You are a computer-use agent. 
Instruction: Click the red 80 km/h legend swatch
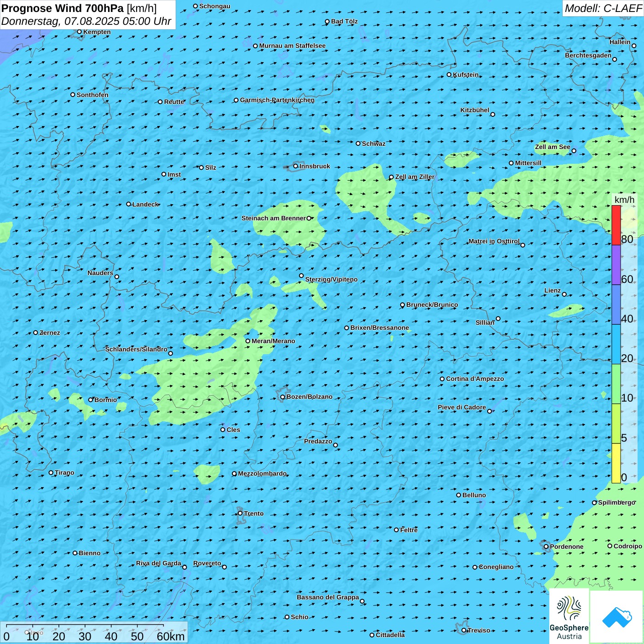pyautogui.click(x=616, y=225)
